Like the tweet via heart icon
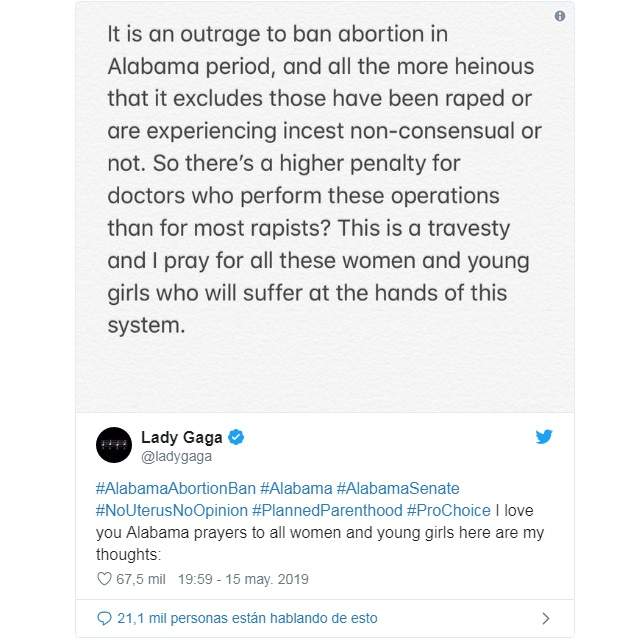This screenshot has width=640, height=640. point(104,579)
